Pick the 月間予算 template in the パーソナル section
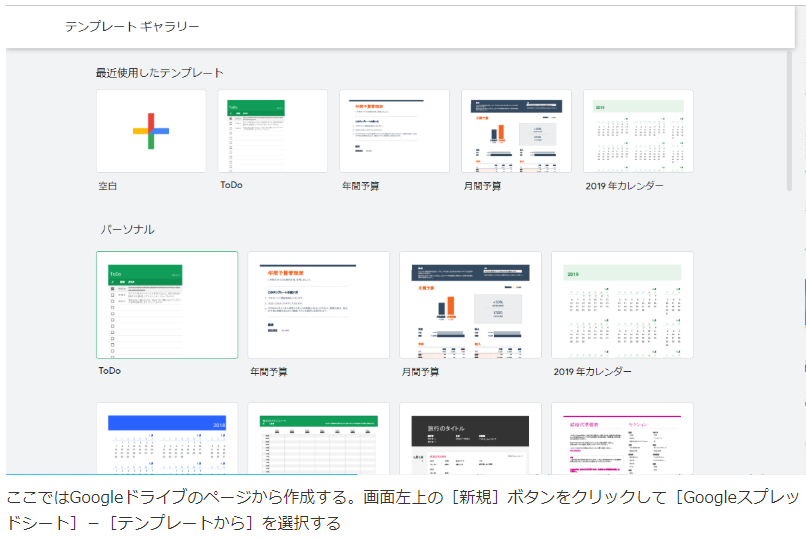 (x=470, y=305)
